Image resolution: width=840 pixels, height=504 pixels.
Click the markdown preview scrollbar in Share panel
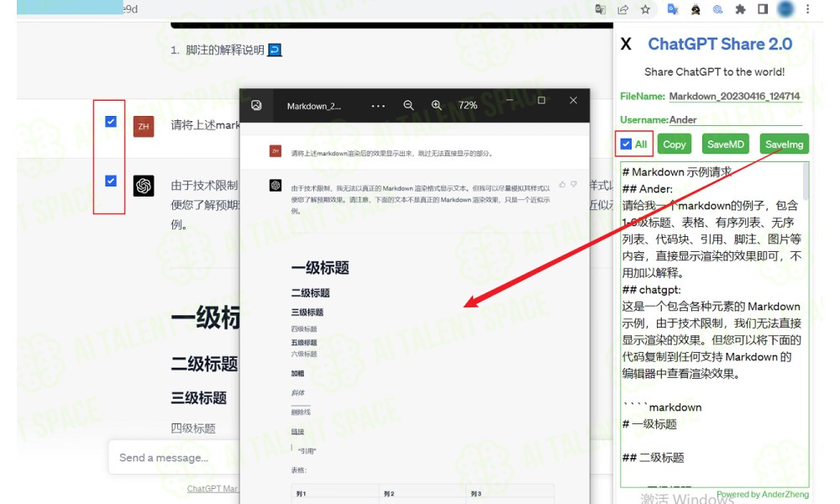[806, 181]
